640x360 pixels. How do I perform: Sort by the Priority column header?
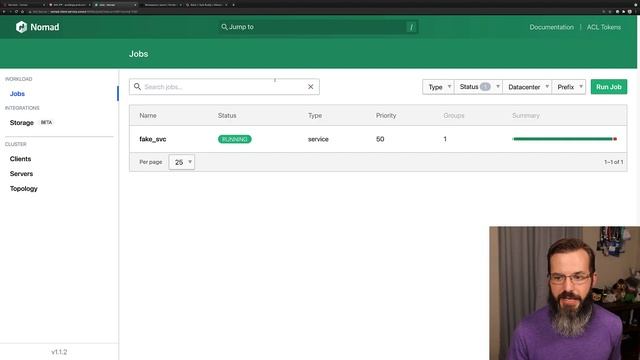(x=386, y=116)
